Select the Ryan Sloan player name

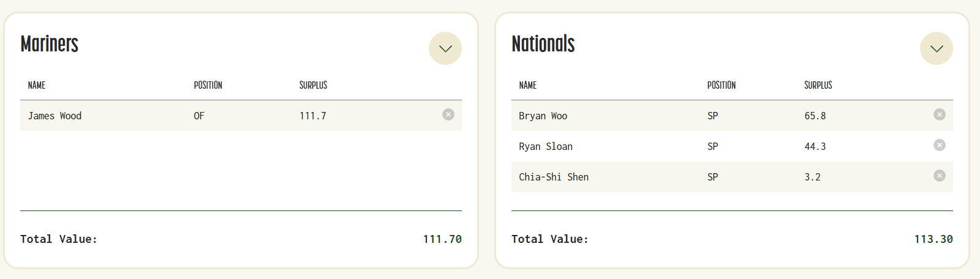pos(546,146)
